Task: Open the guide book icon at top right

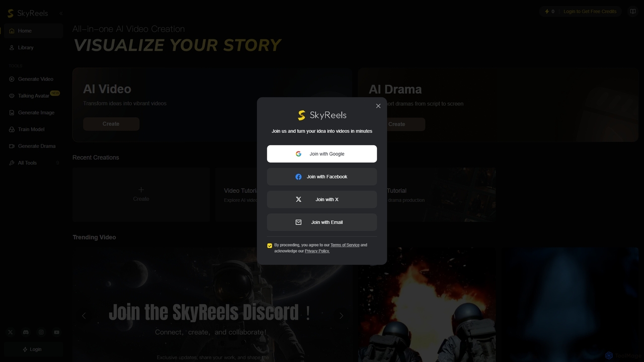Action: 632,12
